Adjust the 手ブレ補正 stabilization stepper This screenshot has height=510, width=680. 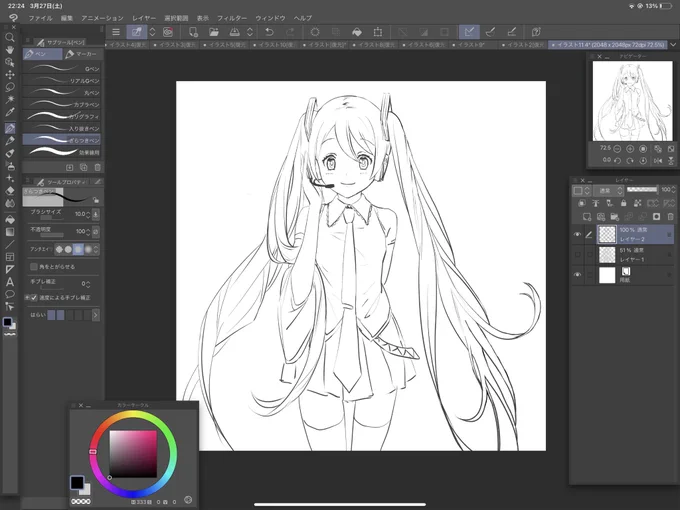click(x=88, y=284)
